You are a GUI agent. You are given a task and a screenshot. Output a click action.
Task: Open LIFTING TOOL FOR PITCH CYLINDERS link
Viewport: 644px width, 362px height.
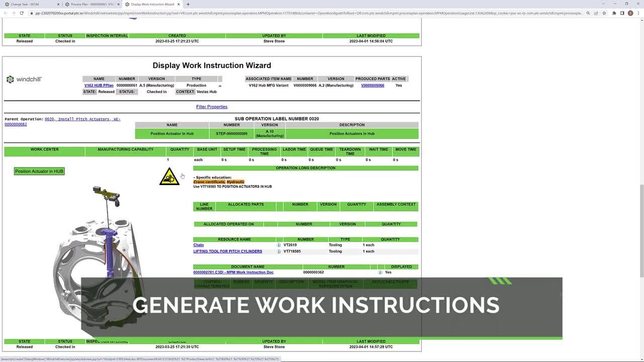pyautogui.click(x=227, y=251)
